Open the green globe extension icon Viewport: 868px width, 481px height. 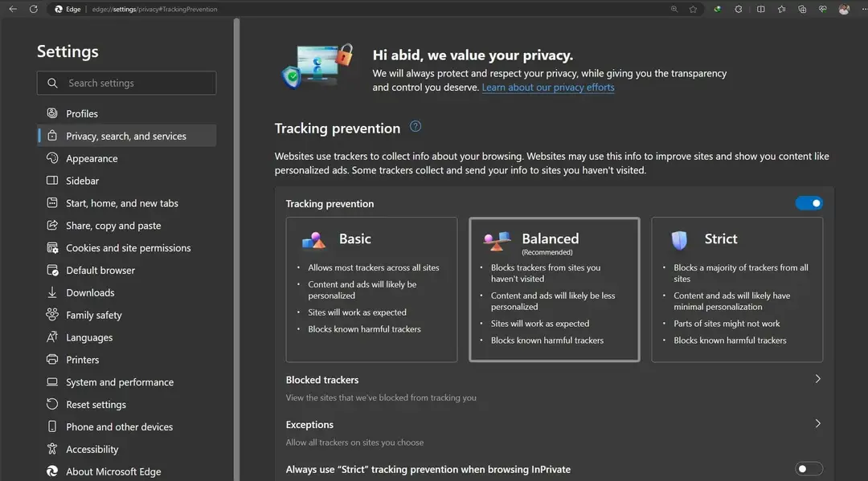(718, 9)
